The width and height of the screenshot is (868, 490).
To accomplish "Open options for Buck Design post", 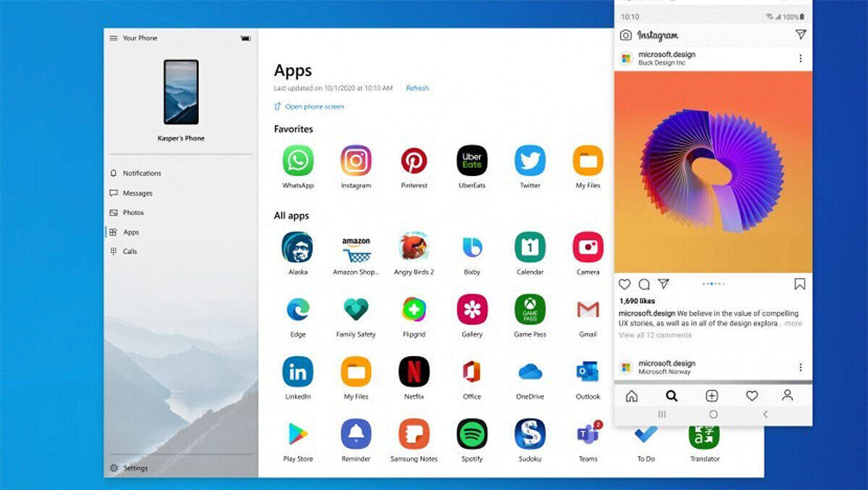I will [800, 59].
